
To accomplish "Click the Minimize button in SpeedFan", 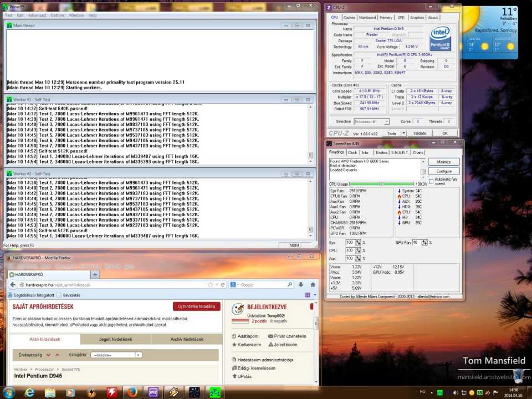I will pos(444,162).
